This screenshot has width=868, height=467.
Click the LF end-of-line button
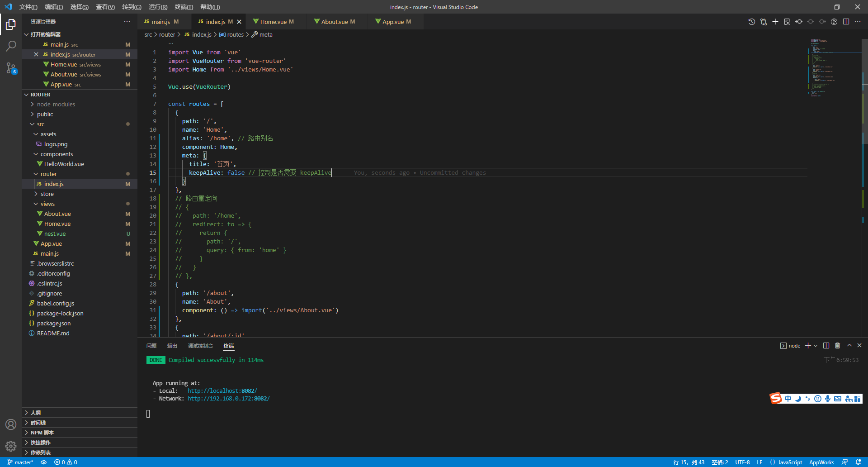pyautogui.click(x=759, y=462)
